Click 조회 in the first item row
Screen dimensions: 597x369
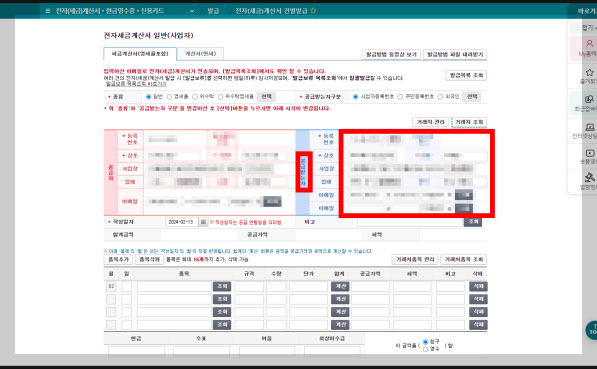222,286
